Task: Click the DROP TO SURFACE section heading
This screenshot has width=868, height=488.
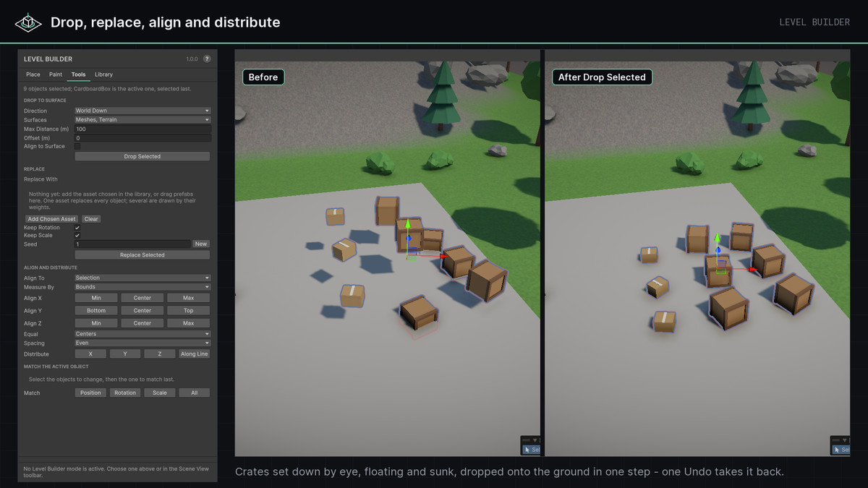Action: point(45,100)
